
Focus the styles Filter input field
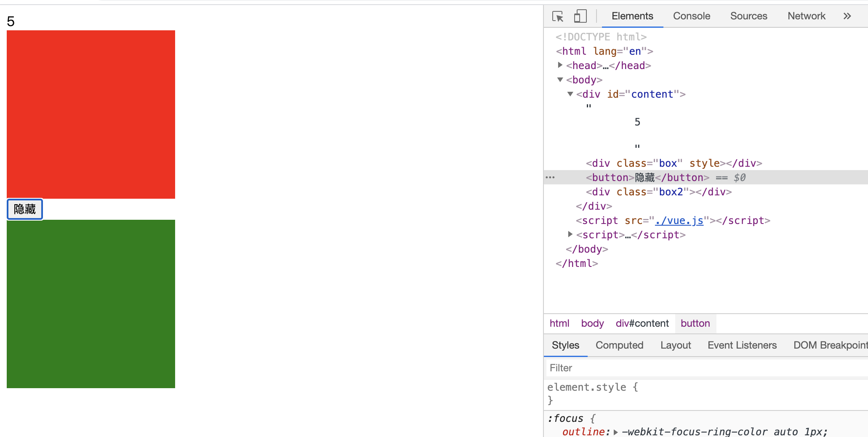pos(707,368)
